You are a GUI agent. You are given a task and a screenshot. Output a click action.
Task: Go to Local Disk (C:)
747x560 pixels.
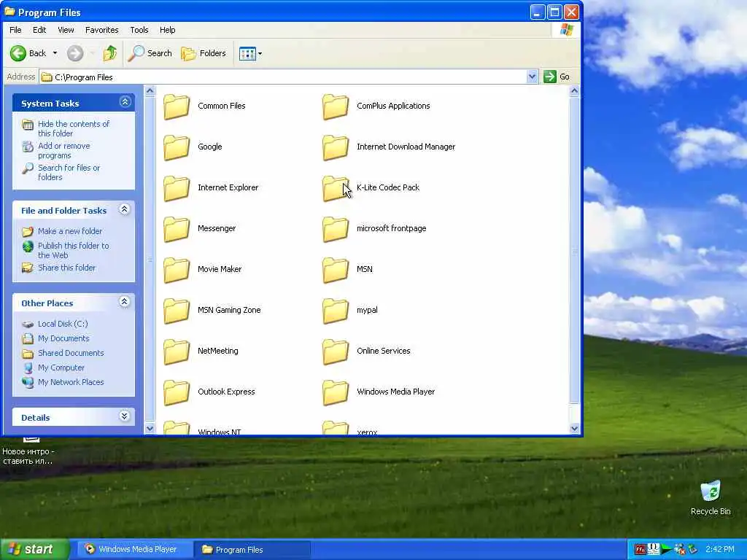click(x=63, y=324)
